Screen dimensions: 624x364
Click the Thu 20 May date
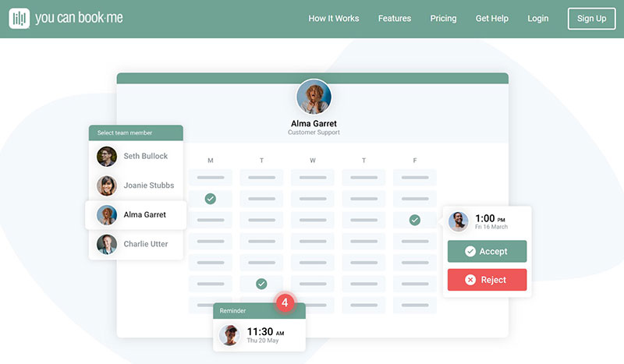coord(263,341)
